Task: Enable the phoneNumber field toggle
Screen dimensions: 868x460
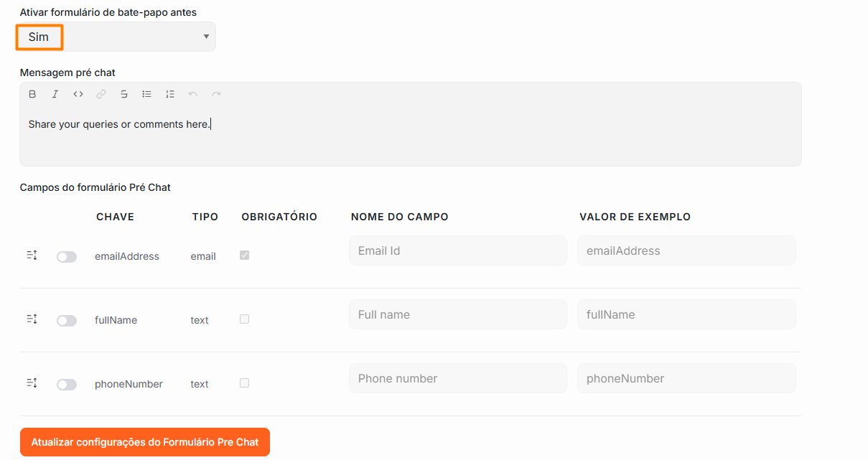Action: point(67,385)
